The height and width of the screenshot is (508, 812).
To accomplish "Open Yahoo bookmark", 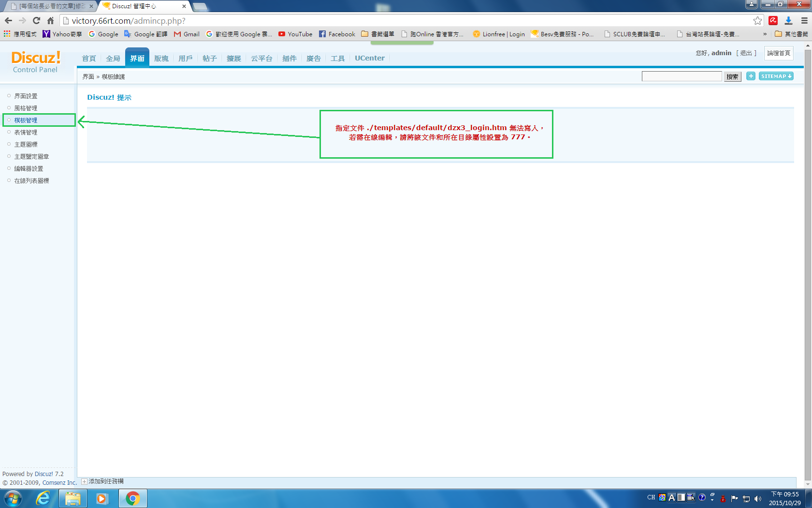I will point(62,34).
